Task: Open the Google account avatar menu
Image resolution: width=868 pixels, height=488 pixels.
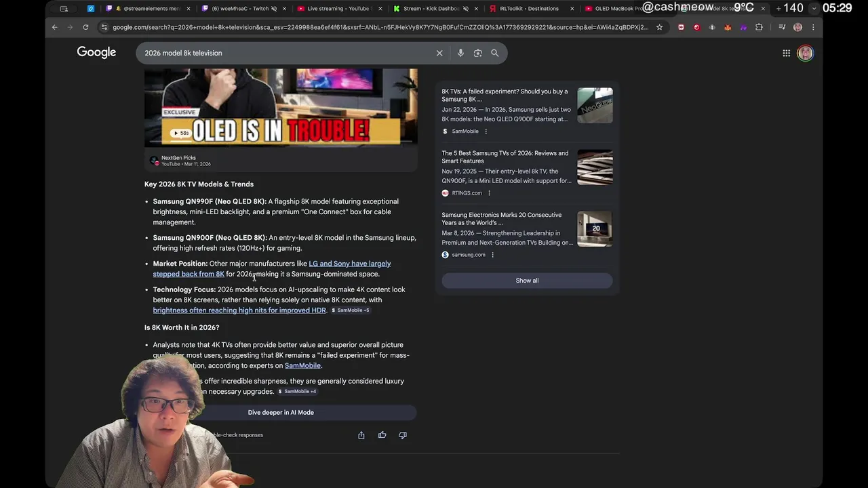Action: pyautogui.click(x=805, y=53)
